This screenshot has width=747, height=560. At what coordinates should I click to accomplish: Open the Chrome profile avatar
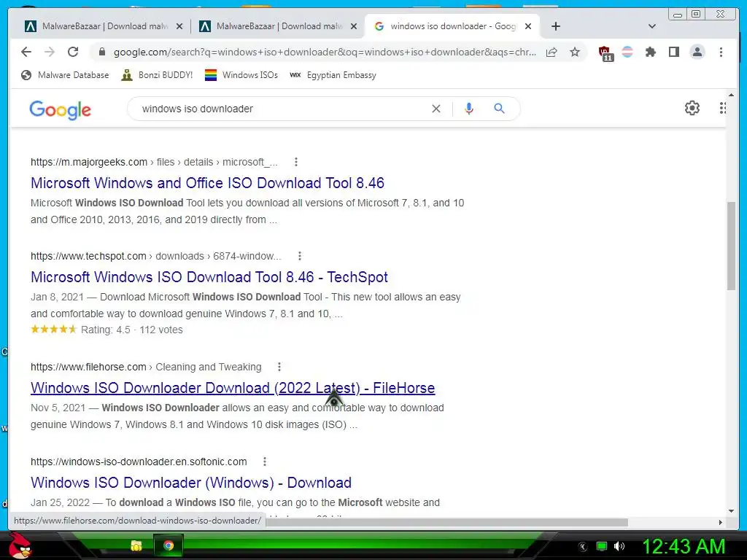(697, 52)
